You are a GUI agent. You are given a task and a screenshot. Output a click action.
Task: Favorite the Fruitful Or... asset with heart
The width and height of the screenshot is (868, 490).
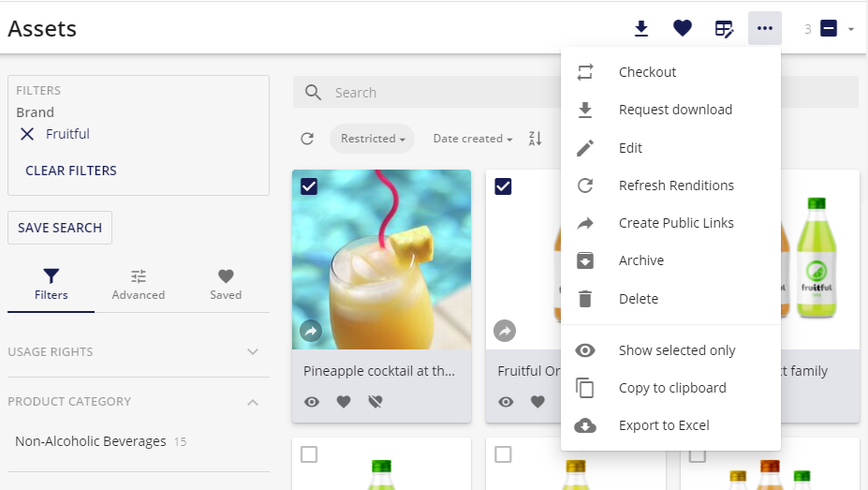[537, 402]
